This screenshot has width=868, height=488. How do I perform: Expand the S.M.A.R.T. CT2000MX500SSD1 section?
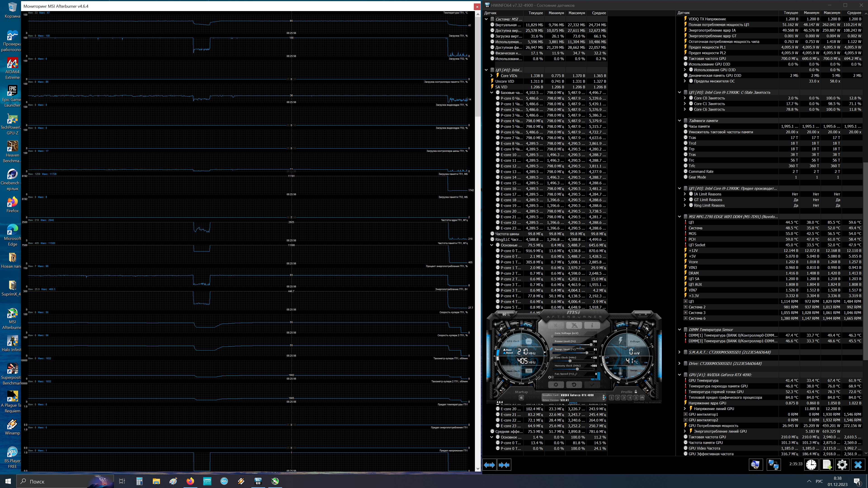pos(680,352)
